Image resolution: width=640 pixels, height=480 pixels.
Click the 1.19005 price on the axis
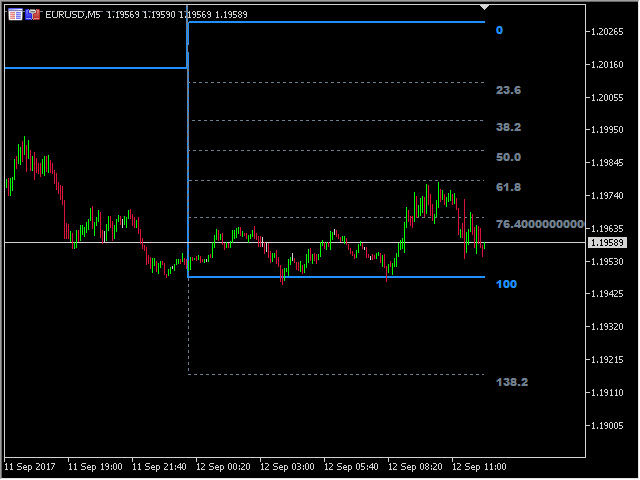click(x=609, y=426)
